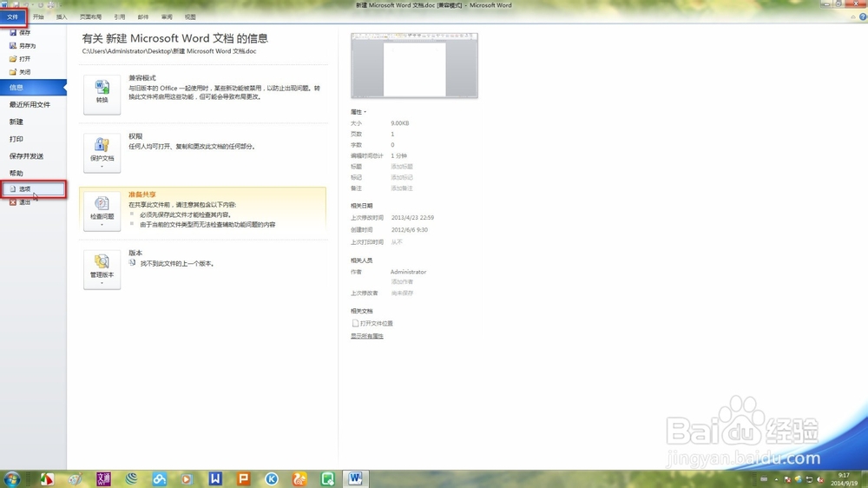The width and height of the screenshot is (868, 488).
Task: Switch to the 开始 (Home) ribbon tab
Action: click(x=38, y=17)
